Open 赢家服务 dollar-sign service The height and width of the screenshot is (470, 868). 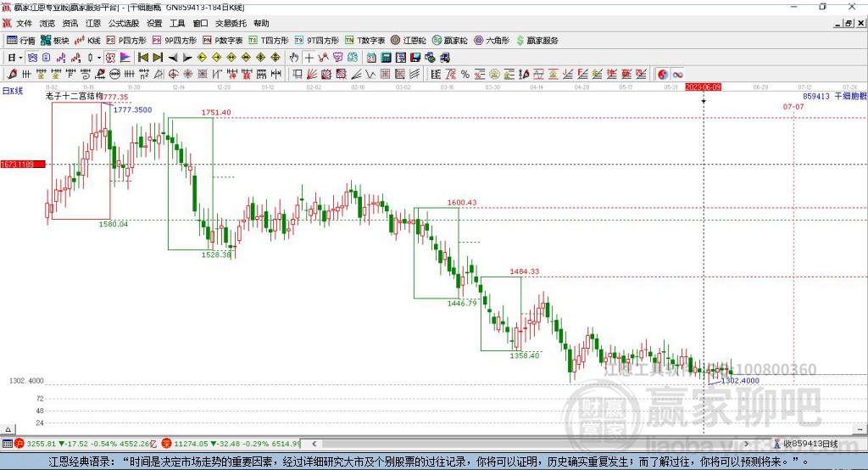(537, 41)
